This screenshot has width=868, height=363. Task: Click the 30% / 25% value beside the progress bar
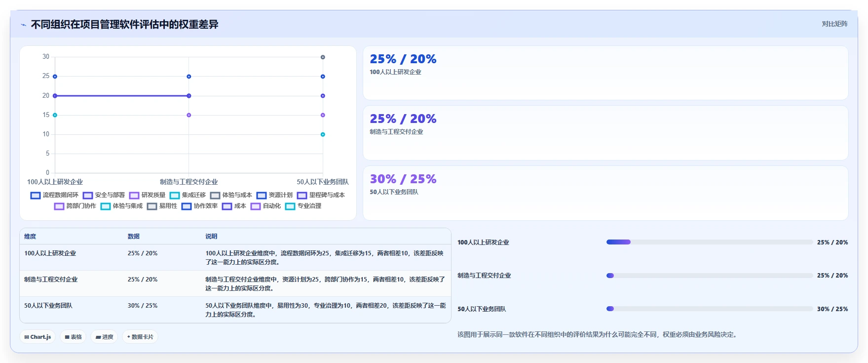point(832,309)
